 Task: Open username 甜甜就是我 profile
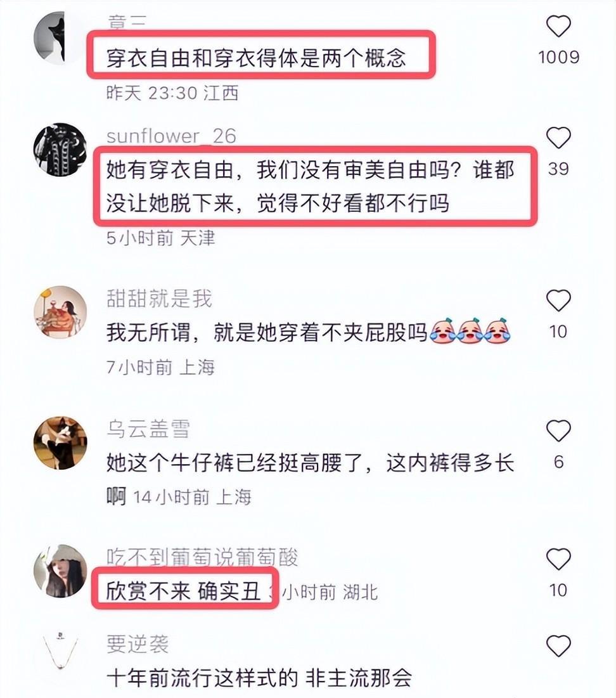tap(159, 298)
